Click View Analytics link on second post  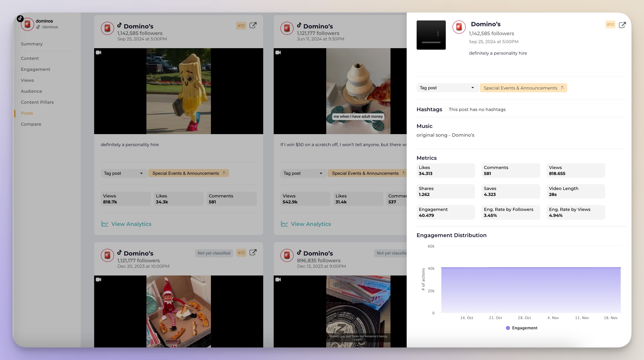[311, 224]
